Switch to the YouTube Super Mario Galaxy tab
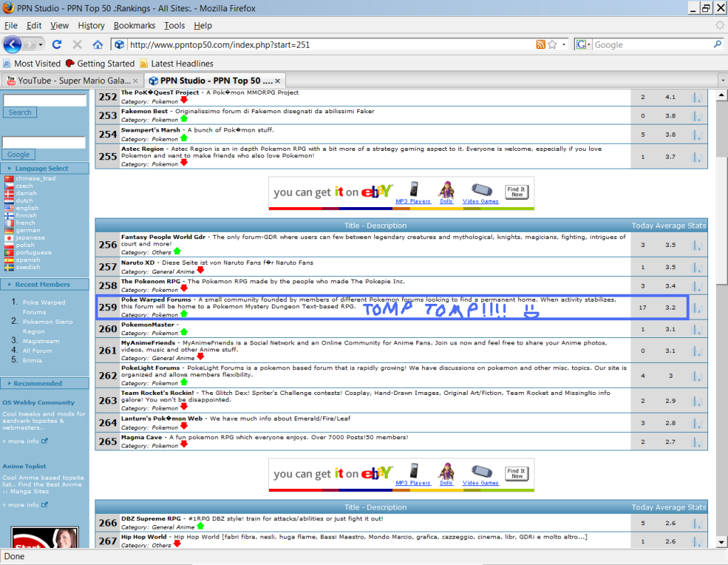 (x=72, y=80)
